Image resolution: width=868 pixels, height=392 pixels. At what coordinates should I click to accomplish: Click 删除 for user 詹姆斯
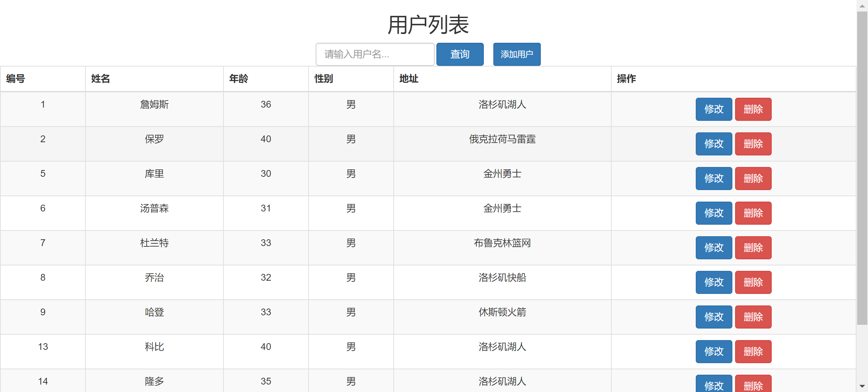click(753, 109)
